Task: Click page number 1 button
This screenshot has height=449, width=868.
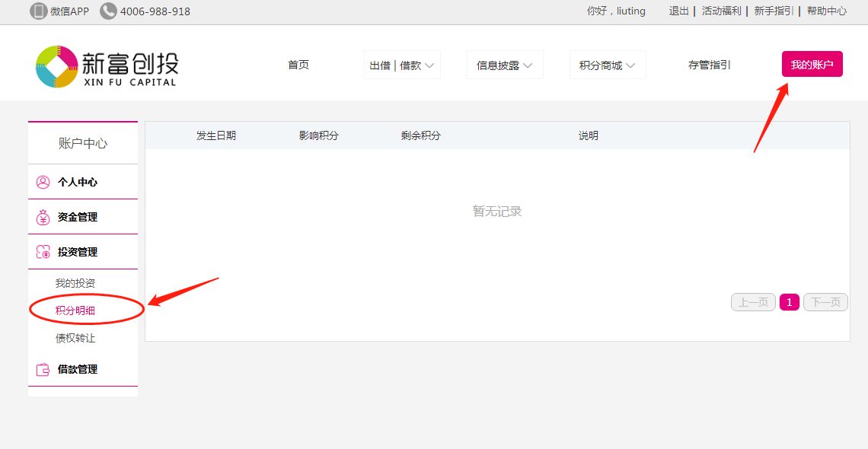Action: coord(790,302)
